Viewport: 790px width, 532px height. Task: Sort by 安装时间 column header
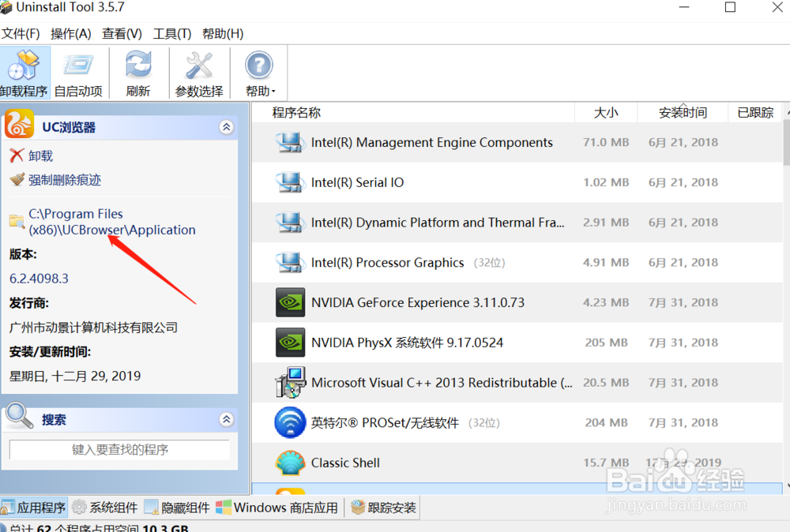click(683, 112)
